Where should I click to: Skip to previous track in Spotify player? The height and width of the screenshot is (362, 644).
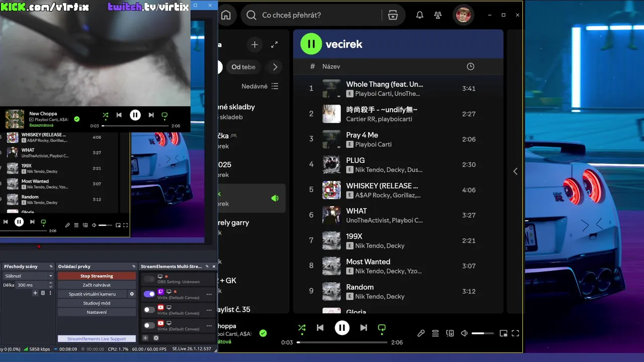[320, 328]
